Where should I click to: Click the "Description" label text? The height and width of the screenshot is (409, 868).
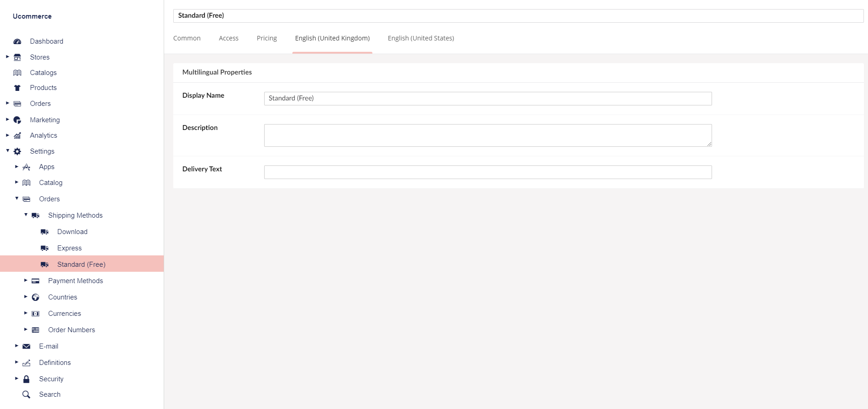(200, 128)
